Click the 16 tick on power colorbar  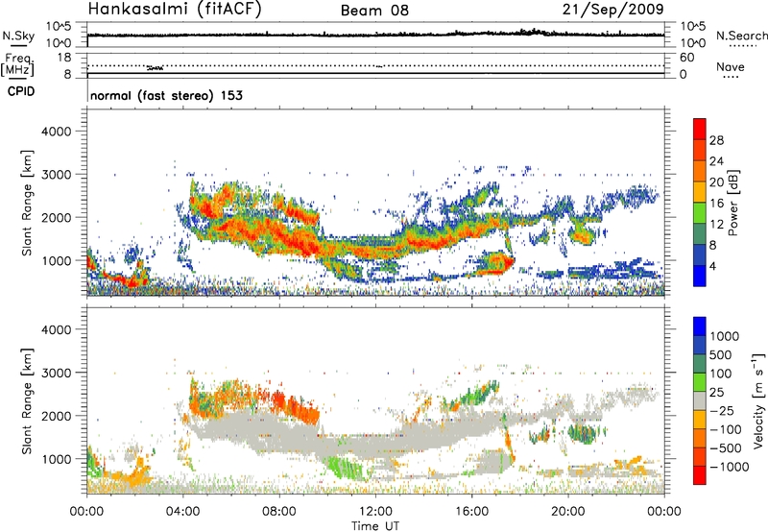[x=716, y=204]
